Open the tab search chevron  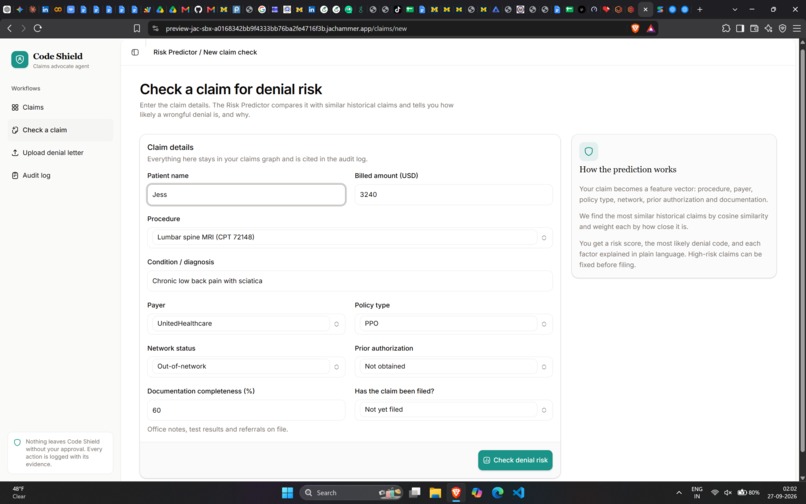click(735, 9)
